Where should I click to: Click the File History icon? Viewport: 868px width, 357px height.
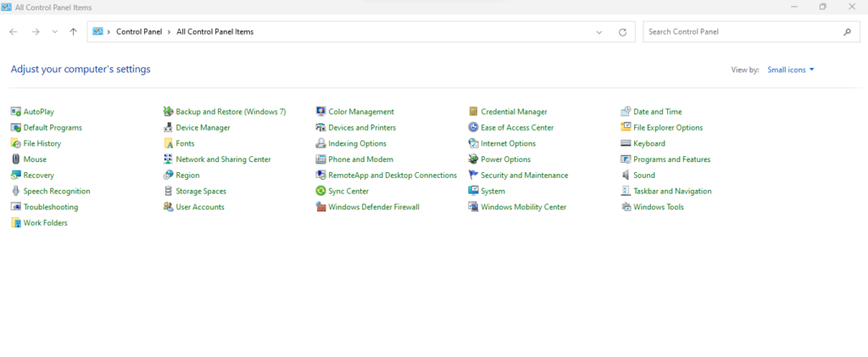pyautogui.click(x=15, y=143)
